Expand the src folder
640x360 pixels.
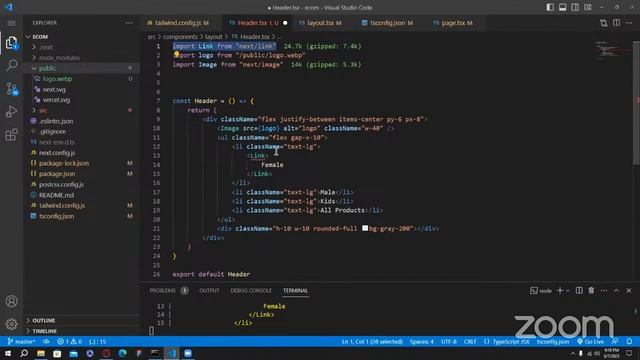point(43,110)
